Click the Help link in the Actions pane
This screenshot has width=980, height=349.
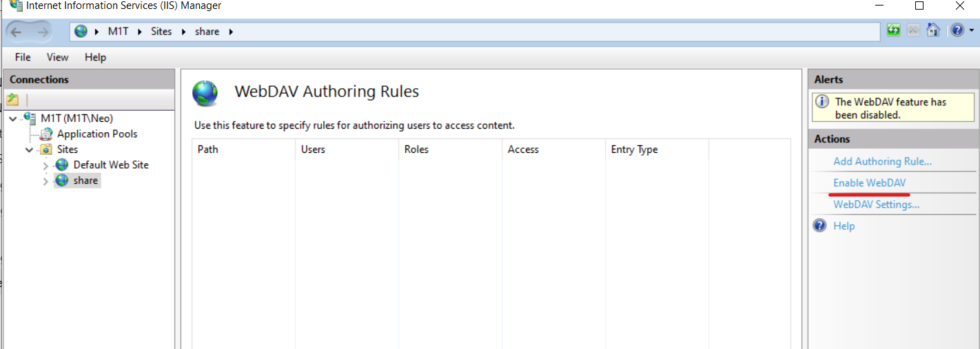point(844,226)
